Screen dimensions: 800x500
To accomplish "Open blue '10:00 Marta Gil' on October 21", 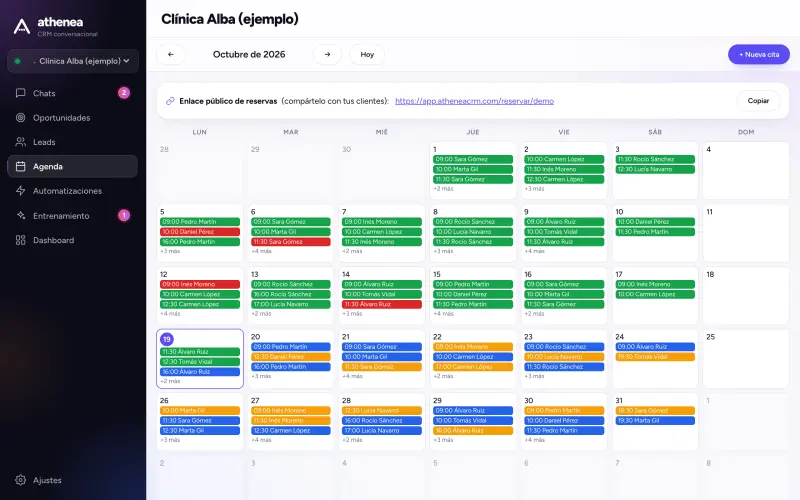I will click(382, 357).
